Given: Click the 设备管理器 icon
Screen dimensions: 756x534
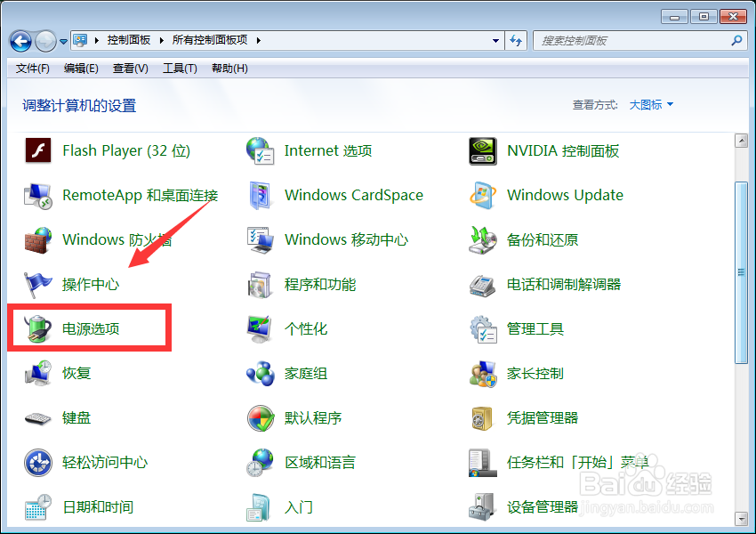Looking at the screenshot, I should tap(482, 507).
